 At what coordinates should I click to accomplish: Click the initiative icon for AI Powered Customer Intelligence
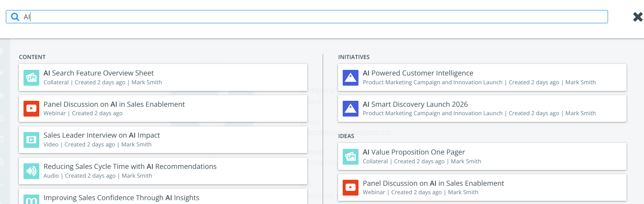(350, 78)
